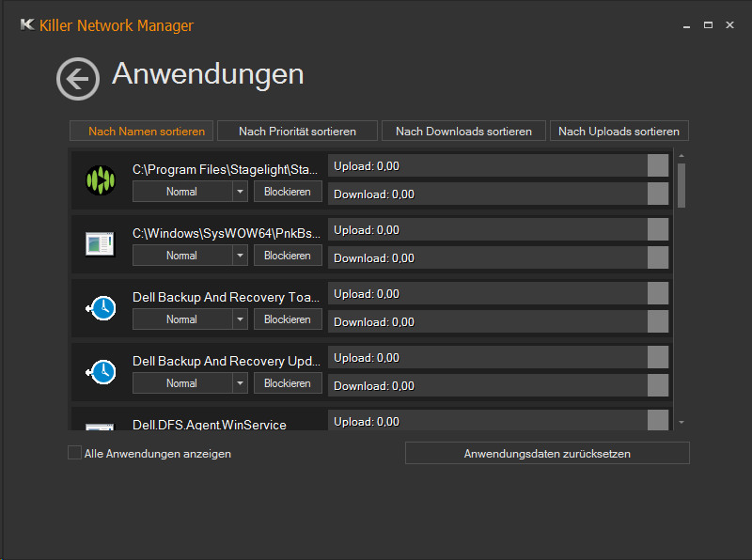Block the Stagelight application with Blockieren
Screen dimensions: 752x560
click(288, 192)
